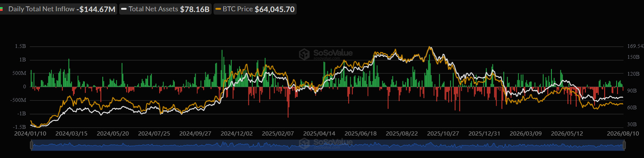
Task: Click the 2025/06/18 date axis label
Action: click(x=360, y=134)
